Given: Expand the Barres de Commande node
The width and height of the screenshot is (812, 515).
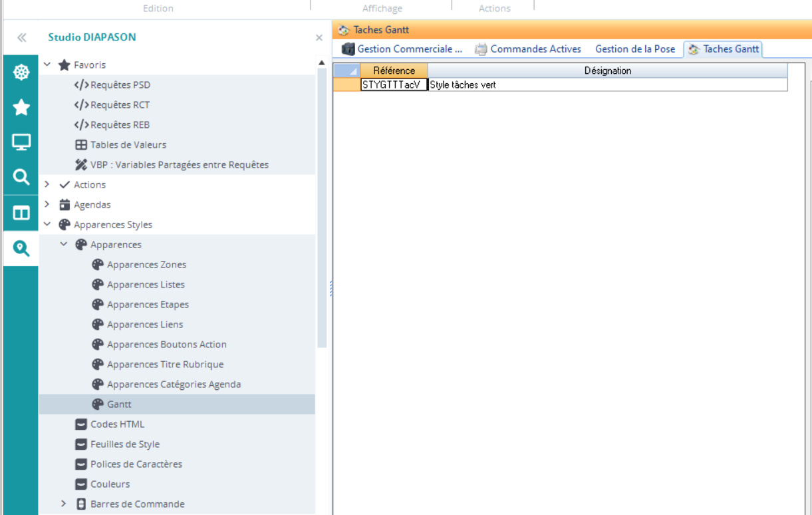Looking at the screenshot, I should (64, 504).
